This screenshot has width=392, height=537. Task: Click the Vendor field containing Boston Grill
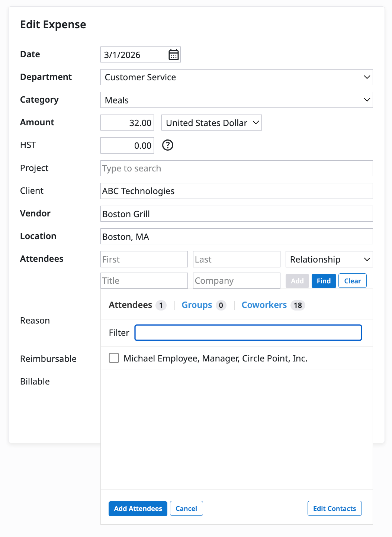[236, 214]
